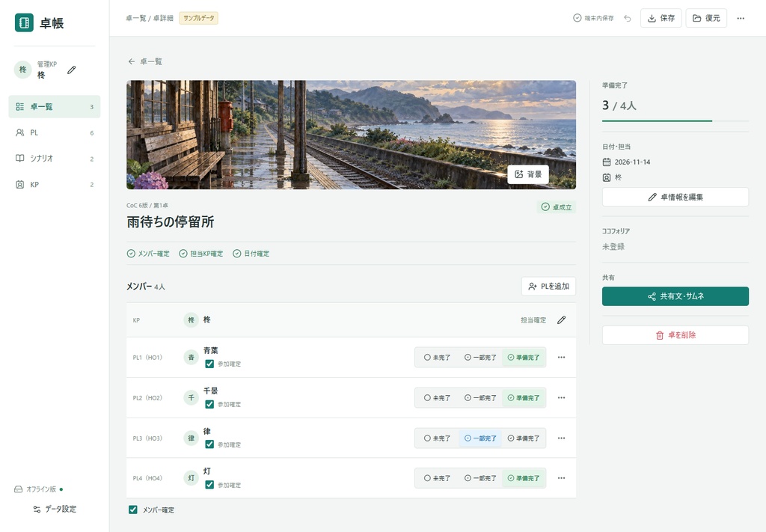This screenshot has width=766, height=532.
Task: Click the 準備完了 progress bar
Action: (x=675, y=120)
